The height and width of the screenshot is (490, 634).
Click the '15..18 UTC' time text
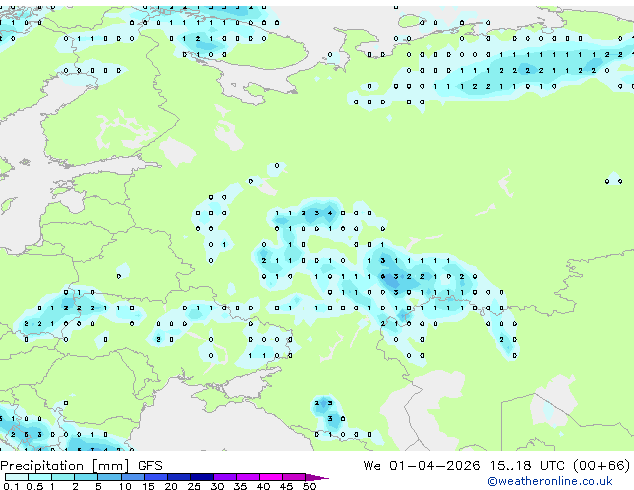click(x=527, y=466)
